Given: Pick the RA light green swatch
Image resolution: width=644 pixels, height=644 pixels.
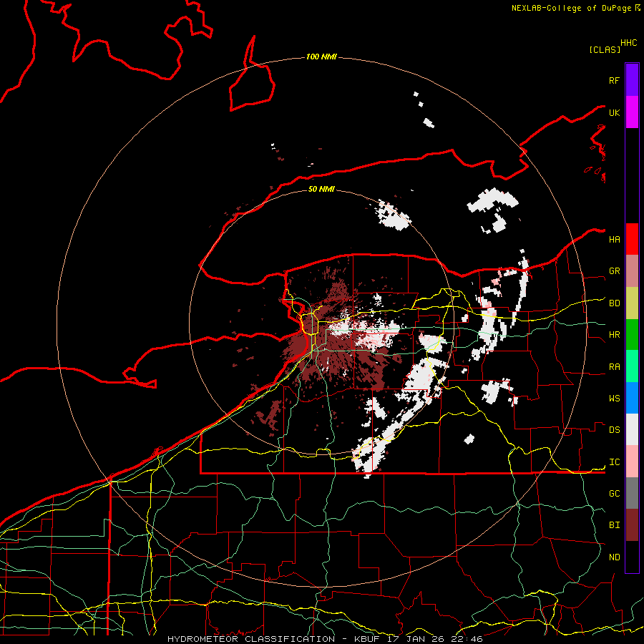Looking at the screenshot, I should [632, 366].
